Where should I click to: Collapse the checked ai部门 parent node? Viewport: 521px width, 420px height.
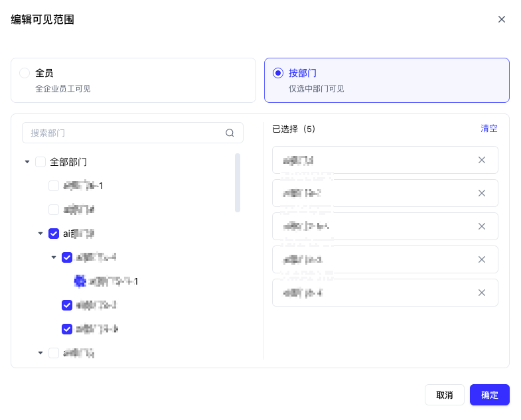[x=40, y=234]
